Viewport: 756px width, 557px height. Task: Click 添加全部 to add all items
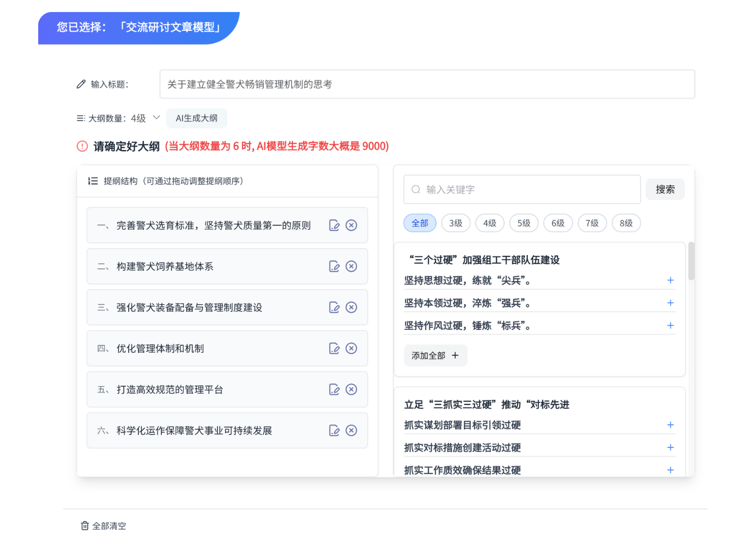(x=435, y=355)
